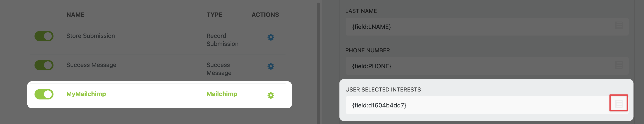Open merge tags icon in Last Name field
Screen dimensions: 644x124
pyautogui.click(x=619, y=26)
